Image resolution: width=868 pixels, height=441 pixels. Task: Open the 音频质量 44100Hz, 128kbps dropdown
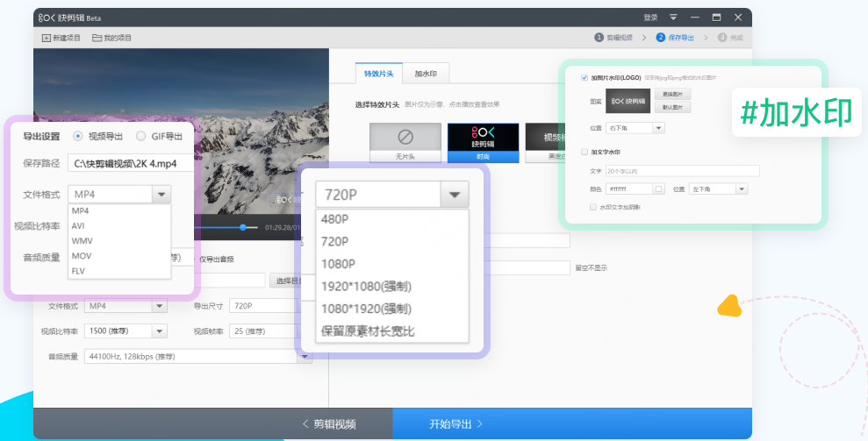coord(197,356)
